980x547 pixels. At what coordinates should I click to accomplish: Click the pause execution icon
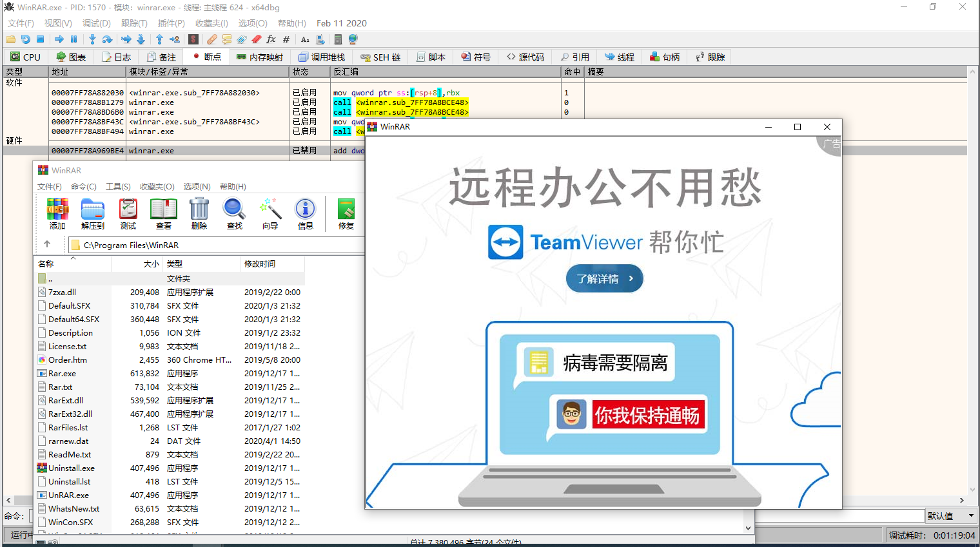pos(73,39)
